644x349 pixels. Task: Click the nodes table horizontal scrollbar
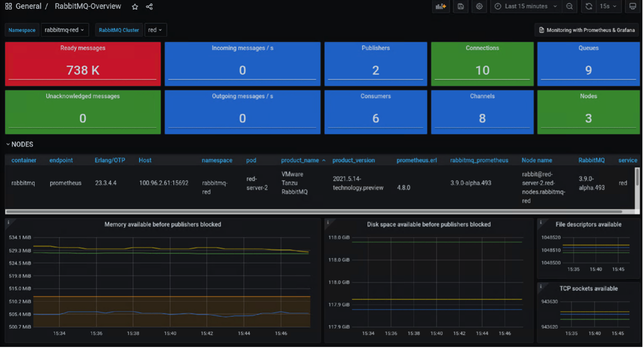pyautogui.click(x=315, y=211)
